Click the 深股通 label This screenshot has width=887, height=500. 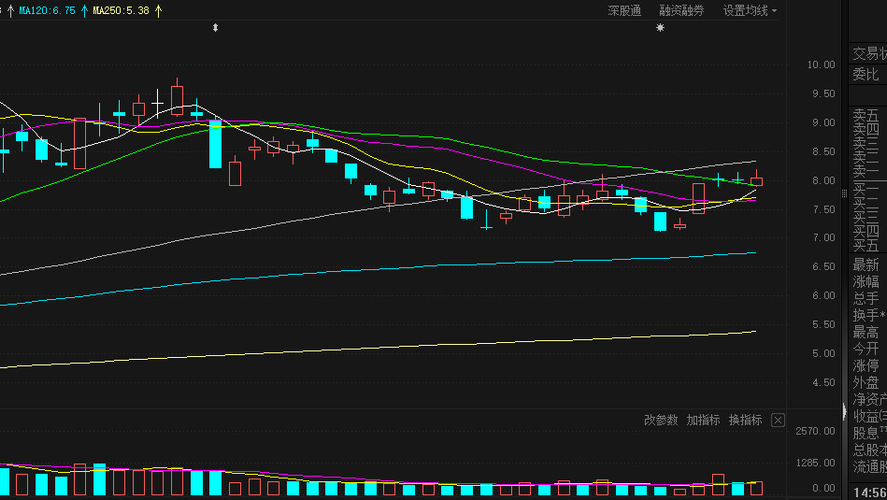tap(625, 10)
